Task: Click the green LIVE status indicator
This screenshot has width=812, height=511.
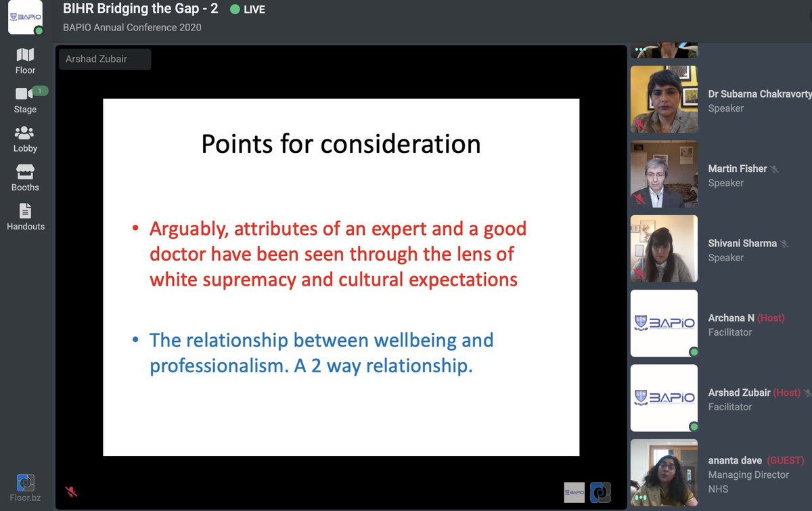Action: (x=247, y=9)
